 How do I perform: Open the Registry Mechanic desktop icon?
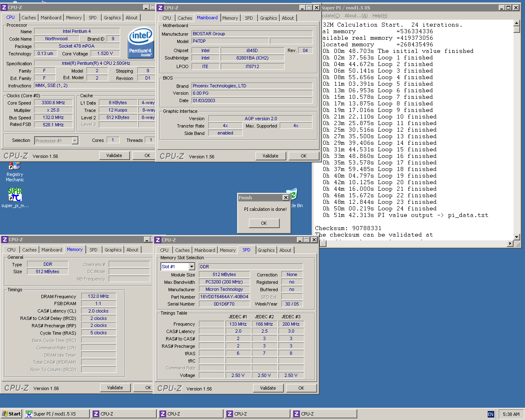tap(15, 172)
